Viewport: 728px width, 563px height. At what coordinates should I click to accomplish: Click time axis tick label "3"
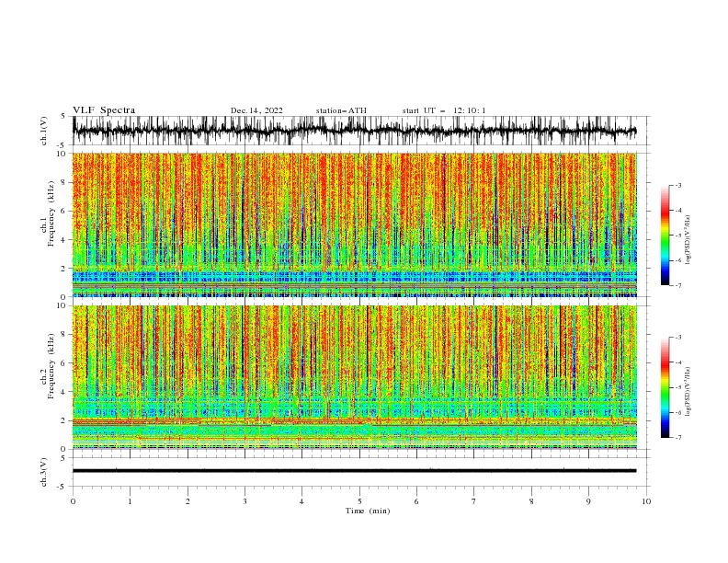[245, 501]
